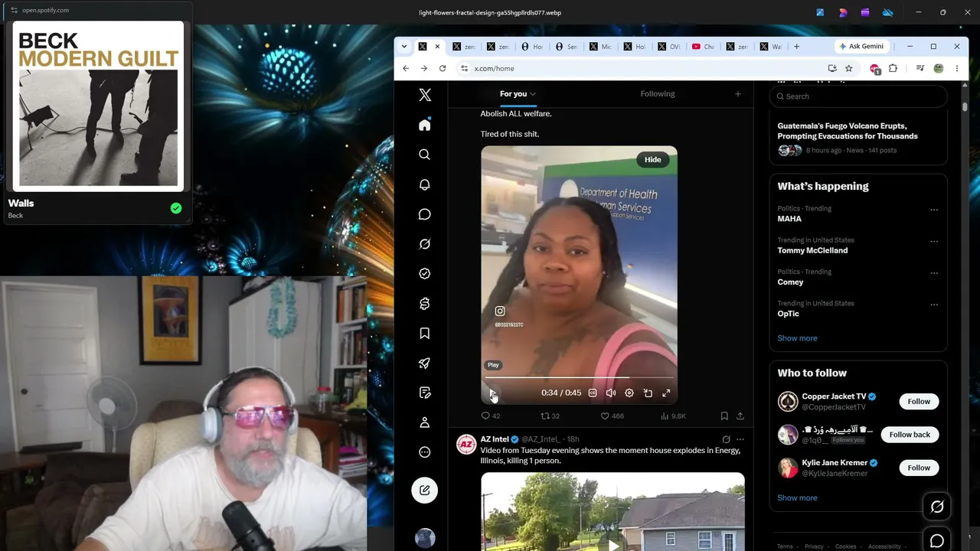Click the compose Post button
Screen dimensions: 980x551
coord(425,491)
